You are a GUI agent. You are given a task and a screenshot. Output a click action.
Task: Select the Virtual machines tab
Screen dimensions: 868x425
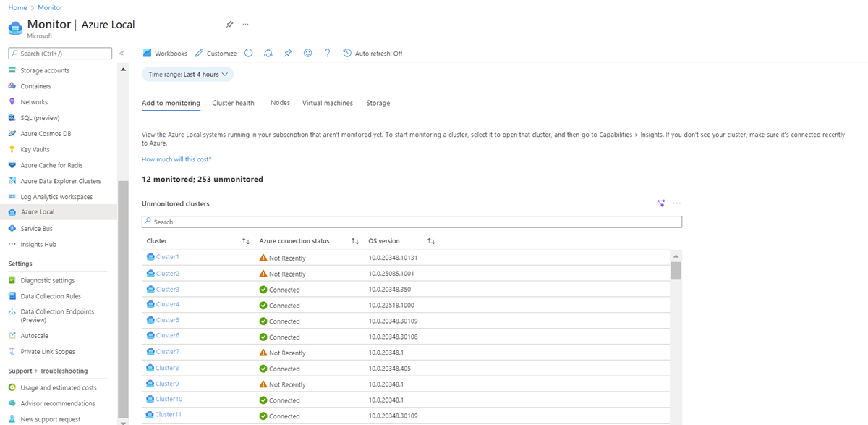(x=327, y=103)
